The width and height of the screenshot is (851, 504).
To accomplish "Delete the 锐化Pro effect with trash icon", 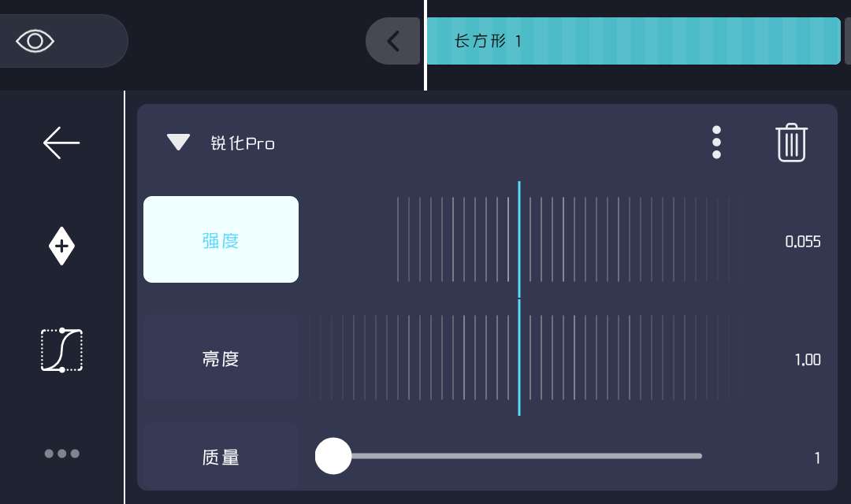I will (791, 143).
